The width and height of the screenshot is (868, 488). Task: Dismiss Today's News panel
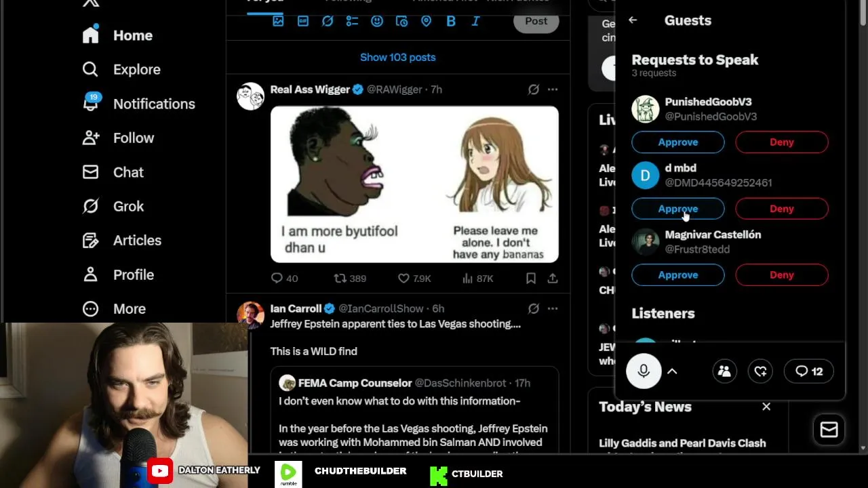click(766, 407)
